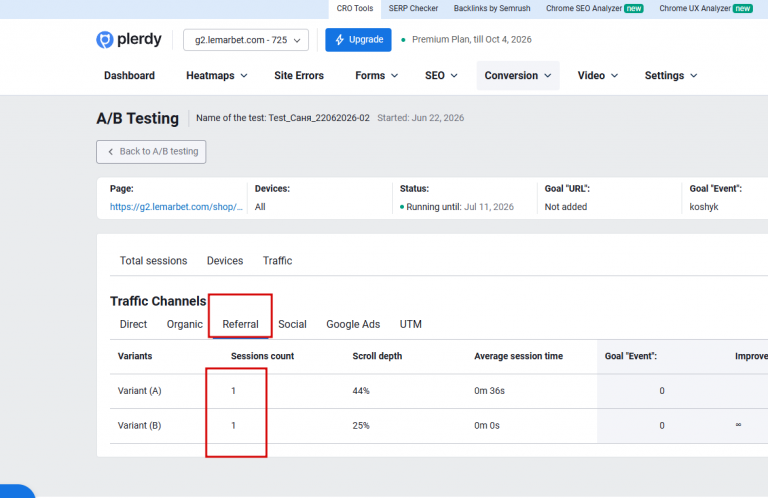Open the Site Errors menu item

click(299, 75)
